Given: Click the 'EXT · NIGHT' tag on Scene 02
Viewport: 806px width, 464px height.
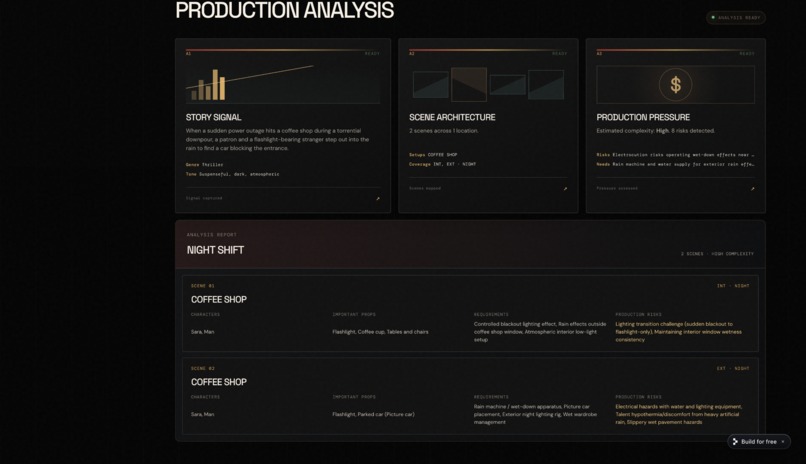Looking at the screenshot, I should click(x=733, y=368).
